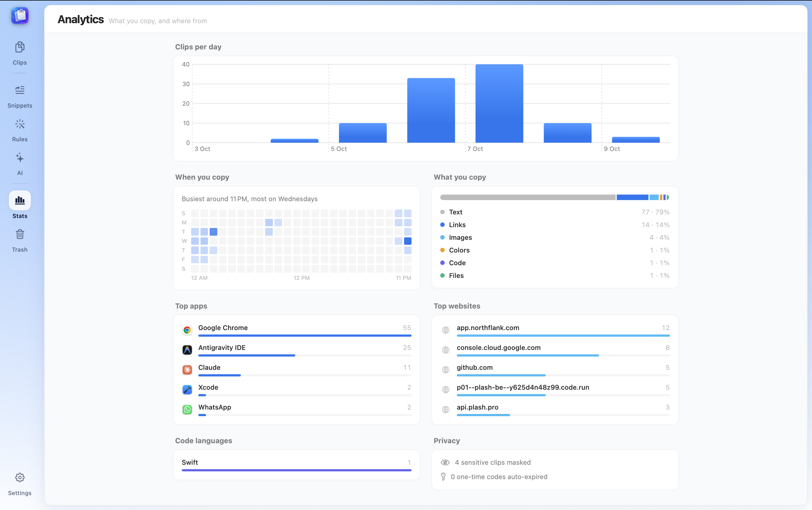The width and height of the screenshot is (812, 510).
Task: Click the app.northflank.com row label
Action: pos(488,328)
